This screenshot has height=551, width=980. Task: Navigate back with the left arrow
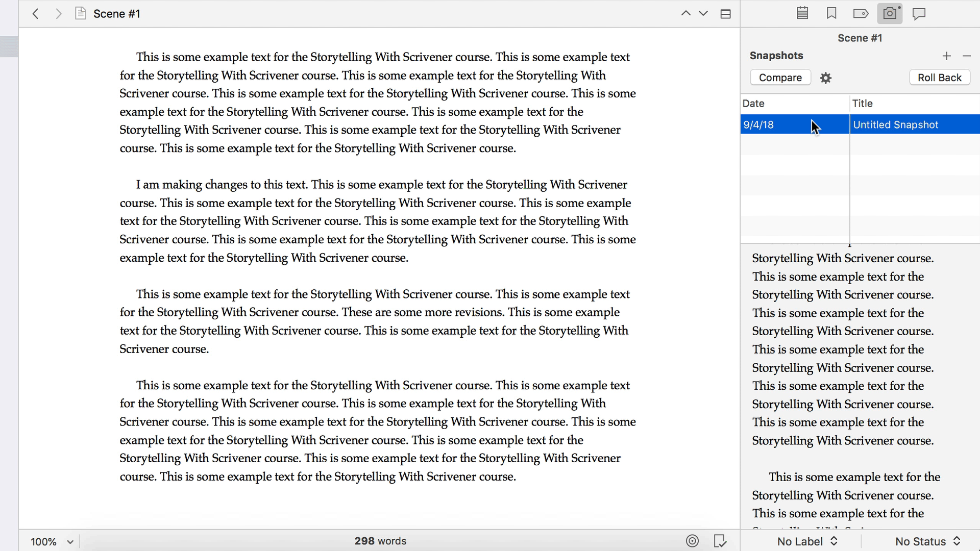[x=35, y=14]
